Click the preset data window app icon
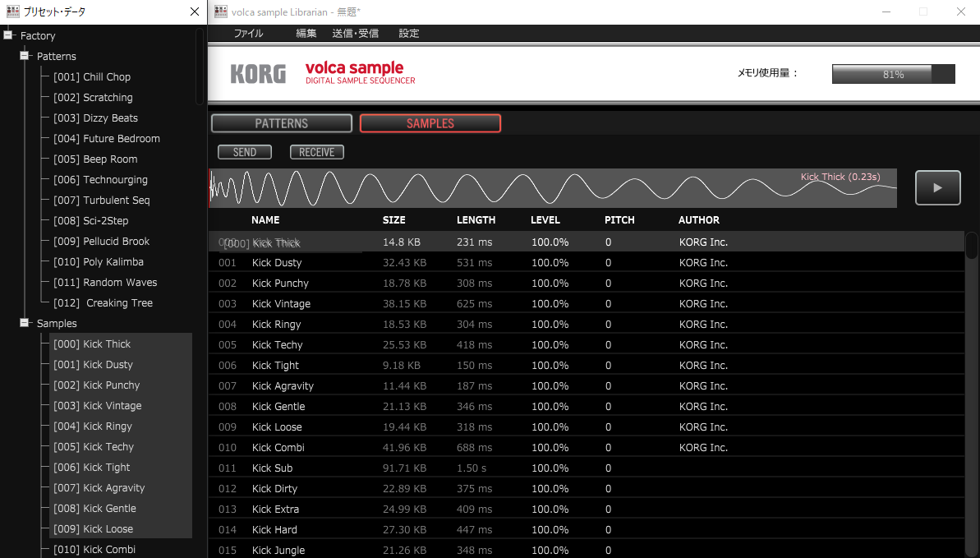The width and height of the screenshot is (980, 558). click(12, 12)
